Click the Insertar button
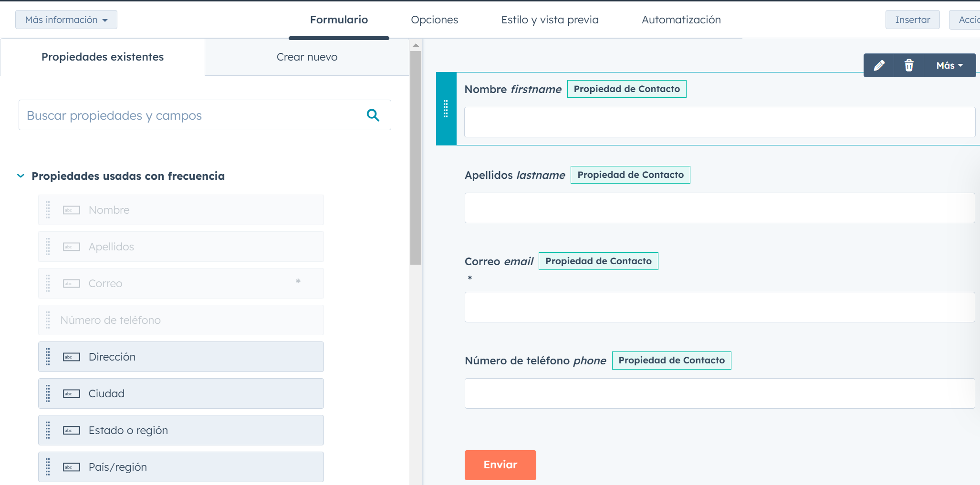Screen dimensions: 980x485 coord(912,20)
